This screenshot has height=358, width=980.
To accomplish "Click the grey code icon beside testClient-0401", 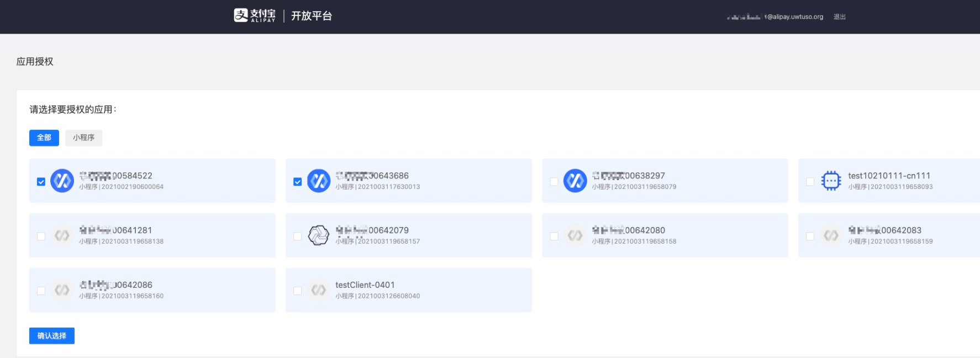I will pos(319,290).
